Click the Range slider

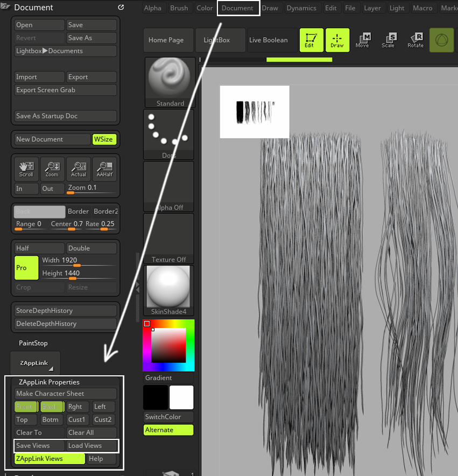(x=31, y=225)
